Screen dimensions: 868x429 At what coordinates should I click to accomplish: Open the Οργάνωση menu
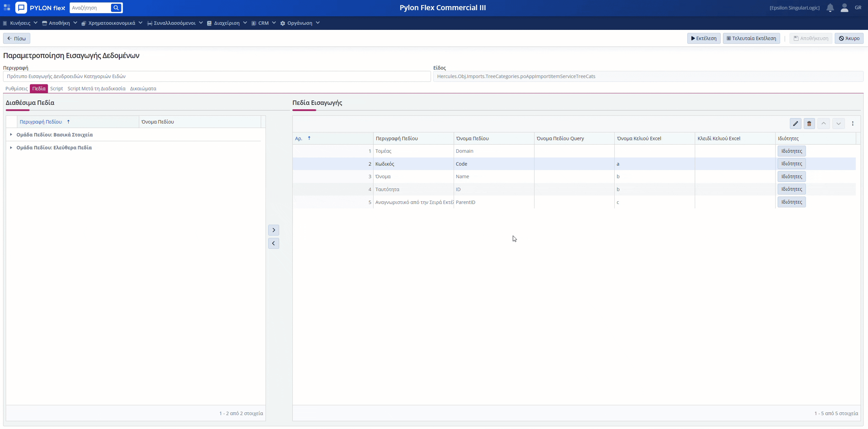tap(300, 23)
